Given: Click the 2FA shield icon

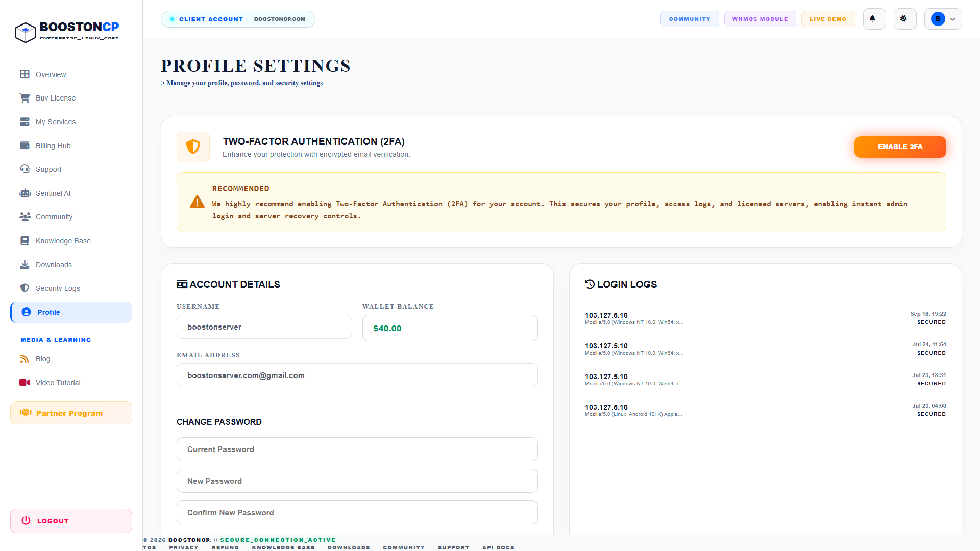Looking at the screenshot, I should tap(193, 147).
